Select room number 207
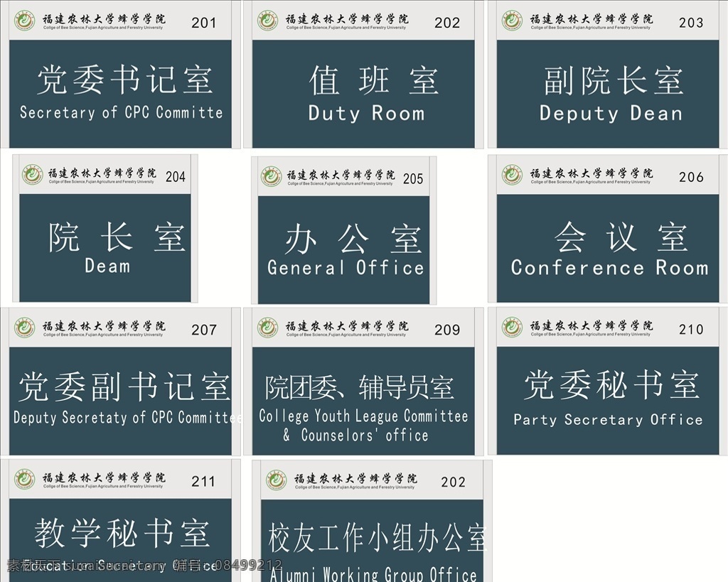Screen dimensions: 728x582 point(204,330)
